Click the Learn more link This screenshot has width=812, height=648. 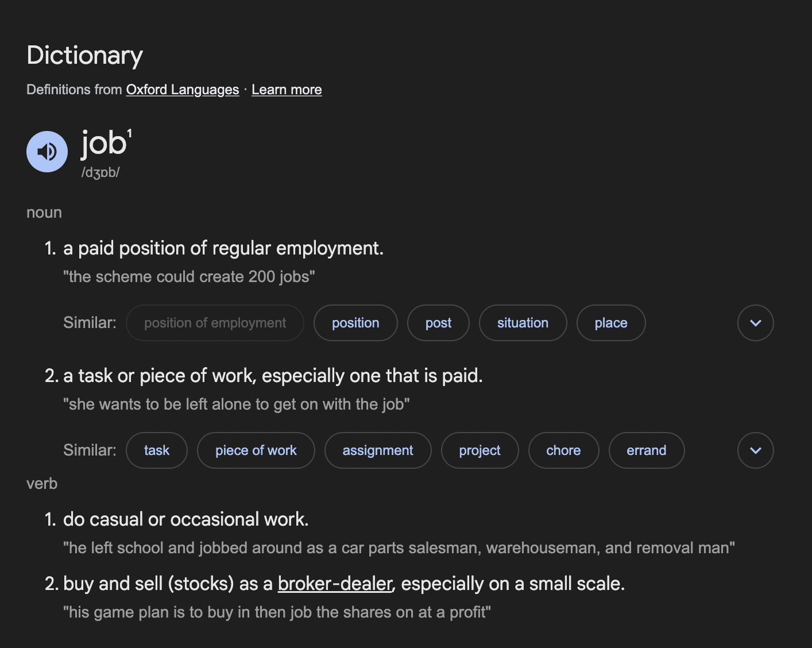pos(287,90)
